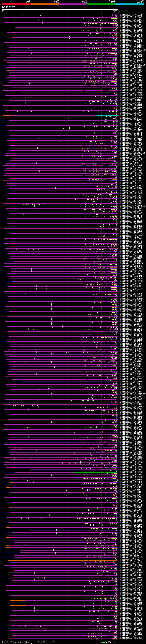Select the UniRef100_B4IJV2 label

(x=131, y=334)
